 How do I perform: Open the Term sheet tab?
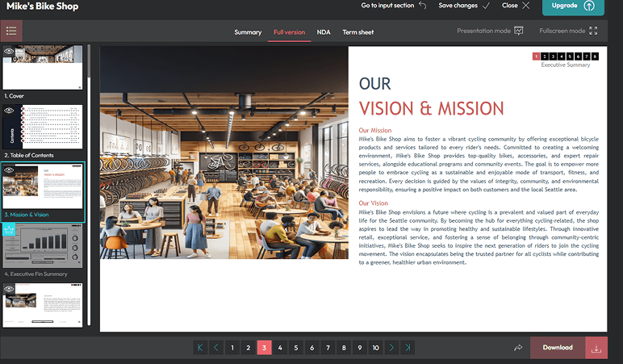click(357, 32)
